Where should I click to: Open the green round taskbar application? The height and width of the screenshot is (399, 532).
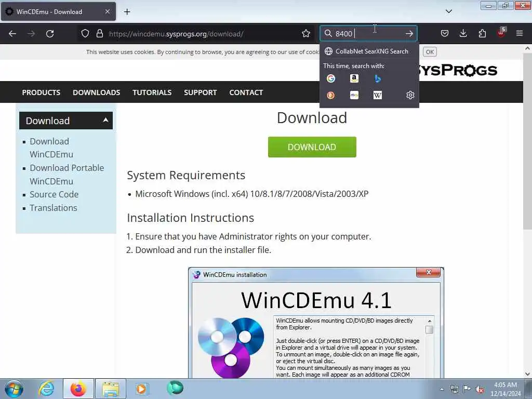(175, 388)
